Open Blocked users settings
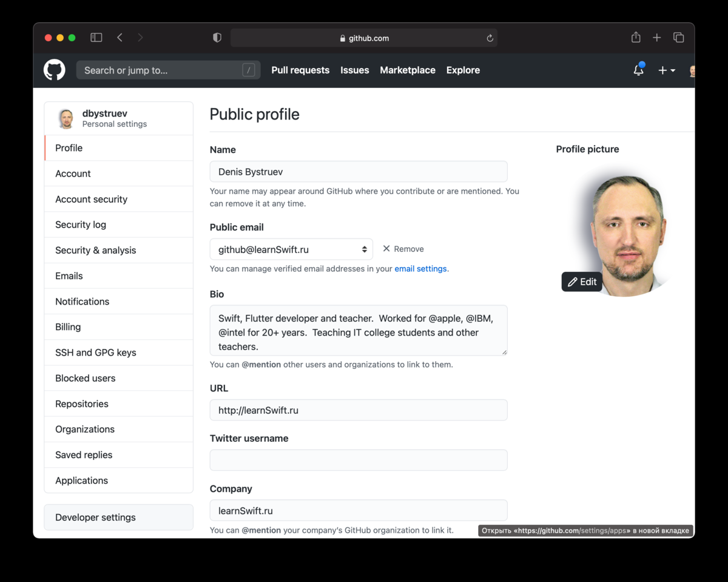 (119, 378)
